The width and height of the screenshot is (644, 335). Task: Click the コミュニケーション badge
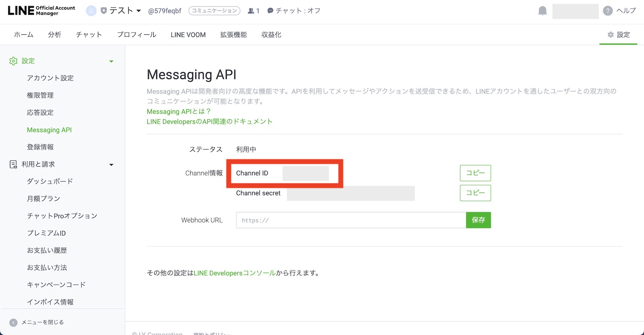tap(214, 11)
